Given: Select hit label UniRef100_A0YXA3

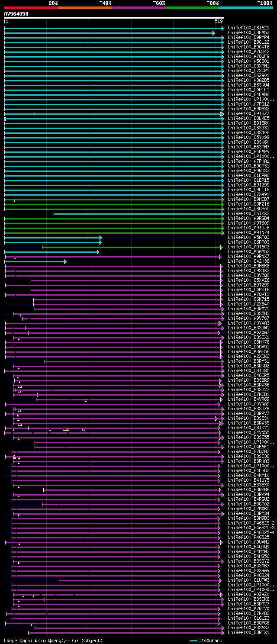Looking at the screenshot, I should coord(248,323).
